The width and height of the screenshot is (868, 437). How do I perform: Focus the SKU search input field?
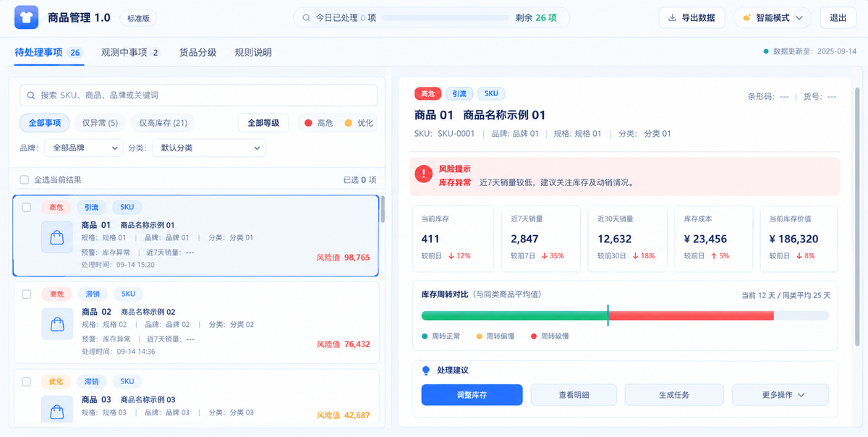(x=198, y=96)
